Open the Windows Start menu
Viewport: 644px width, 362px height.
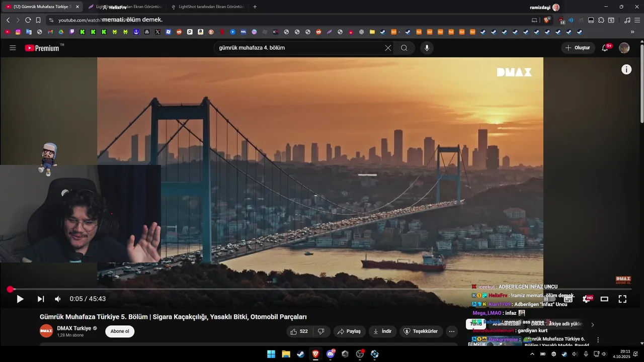click(271, 354)
